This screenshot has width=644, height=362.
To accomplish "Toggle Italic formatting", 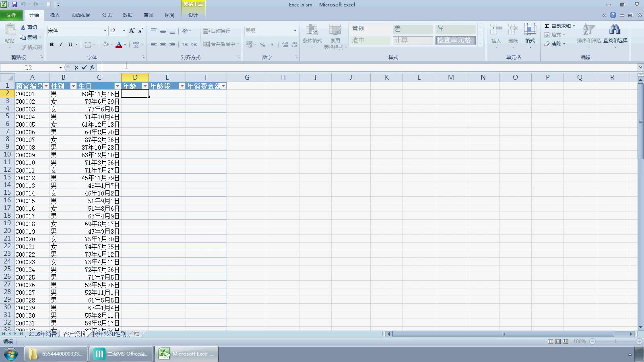I will coord(61,45).
